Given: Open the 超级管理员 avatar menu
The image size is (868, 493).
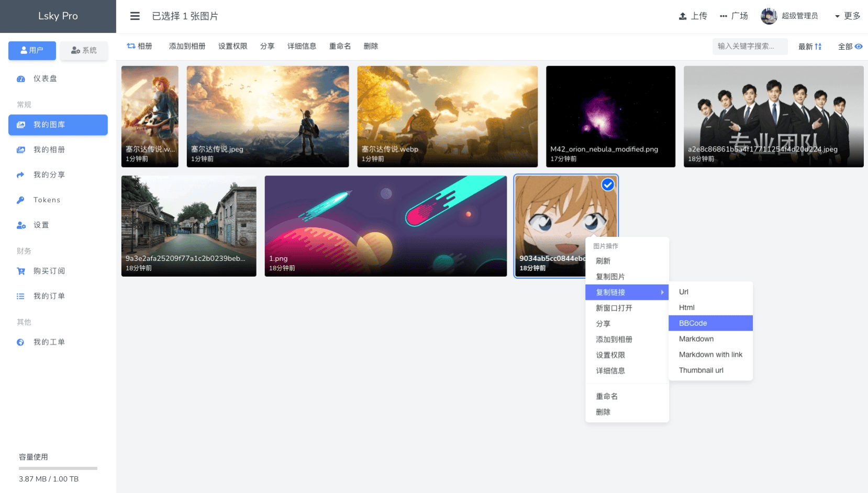Looking at the screenshot, I should pos(768,16).
